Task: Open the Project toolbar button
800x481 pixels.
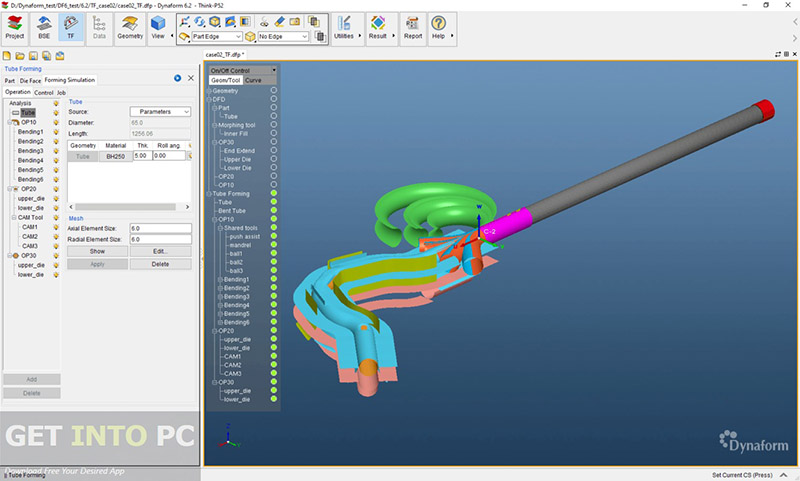Action: tap(15, 25)
